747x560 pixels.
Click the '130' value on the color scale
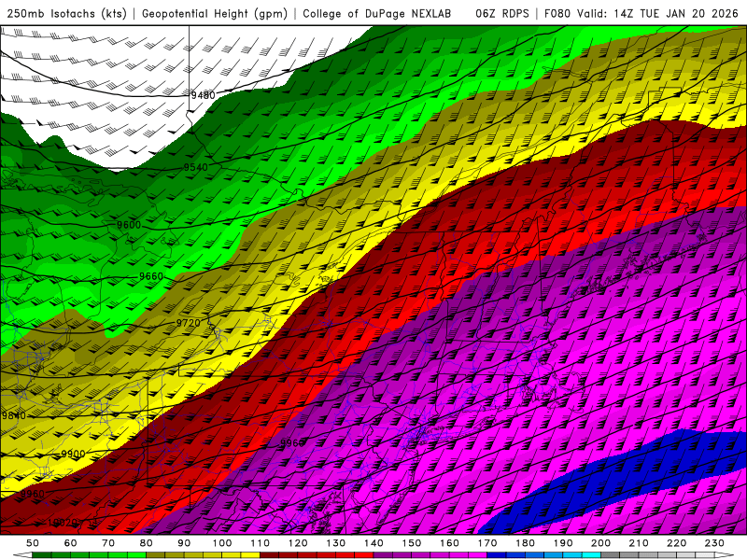point(336,543)
